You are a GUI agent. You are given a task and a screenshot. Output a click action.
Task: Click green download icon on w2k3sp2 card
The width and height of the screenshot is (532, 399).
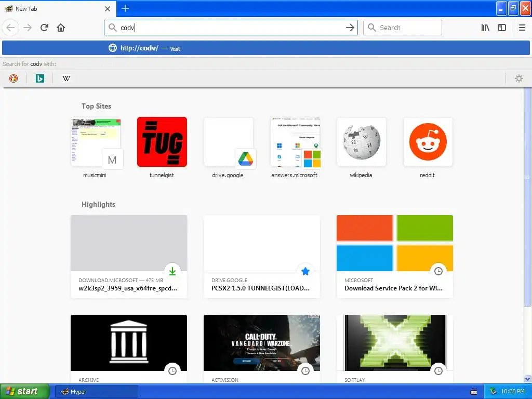(172, 271)
